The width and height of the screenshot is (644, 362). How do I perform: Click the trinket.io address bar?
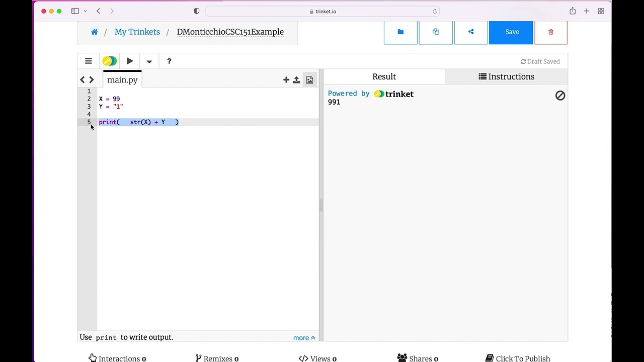(x=323, y=11)
